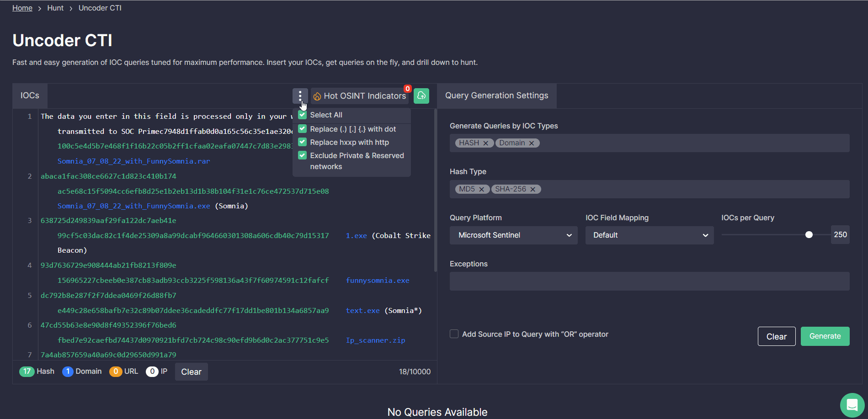868x419 pixels.
Task: Open the IOC Field Mapping dropdown
Action: click(649, 235)
